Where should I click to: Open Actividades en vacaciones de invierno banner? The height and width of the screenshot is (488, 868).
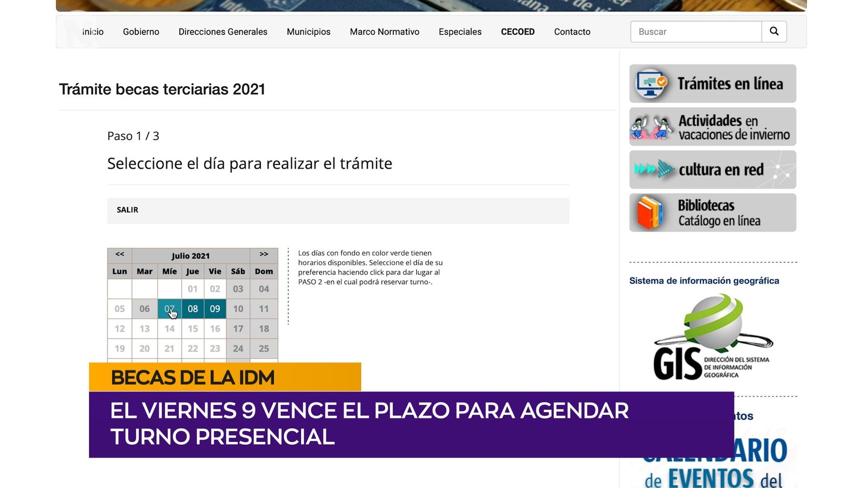click(712, 127)
